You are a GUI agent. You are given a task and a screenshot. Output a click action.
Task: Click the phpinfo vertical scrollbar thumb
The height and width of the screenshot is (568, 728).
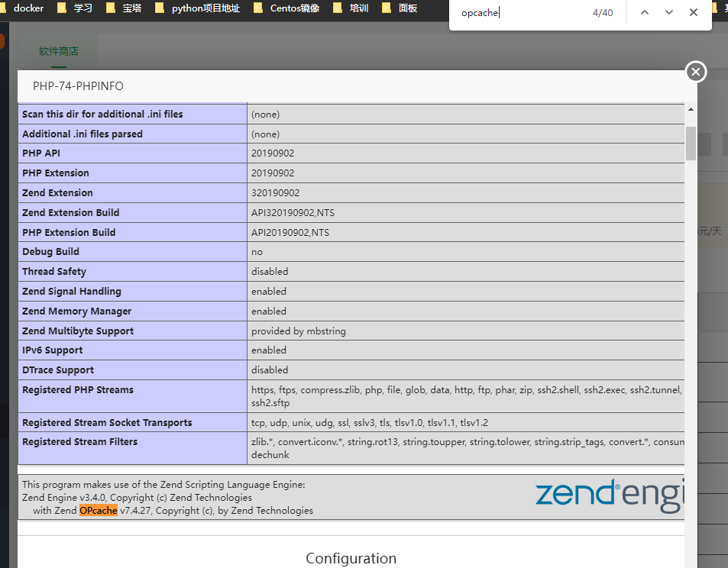[691, 143]
